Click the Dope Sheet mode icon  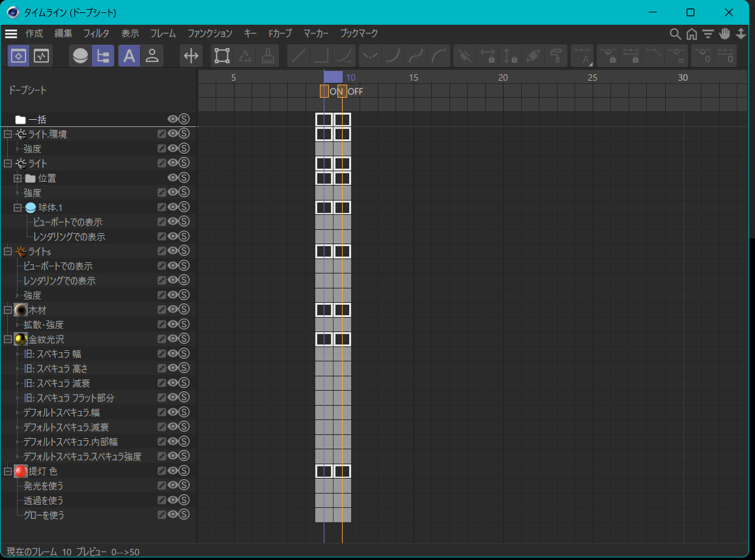click(18, 56)
